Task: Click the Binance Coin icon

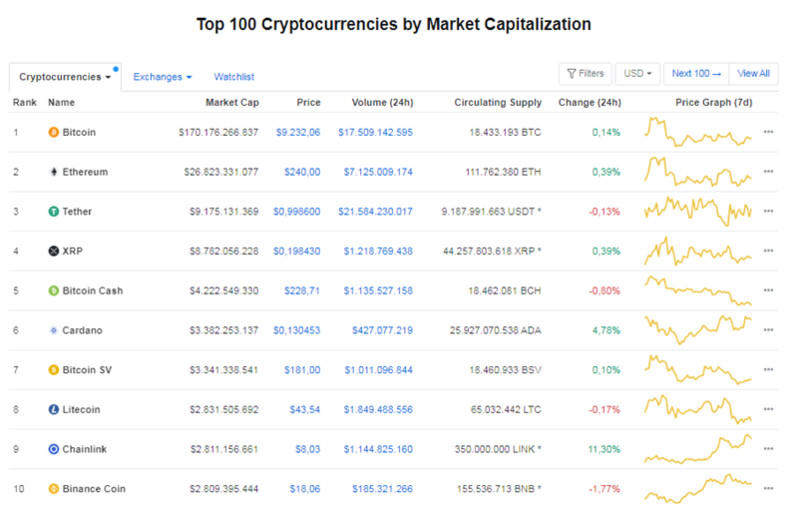Action: coord(54,489)
